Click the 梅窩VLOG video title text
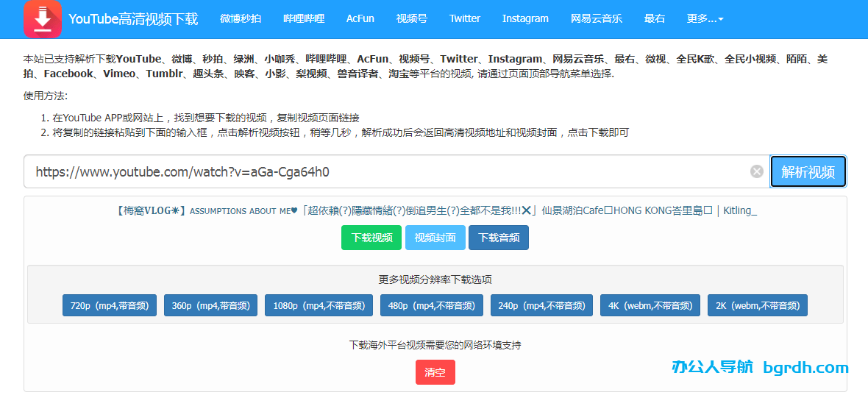This screenshot has height=395, width=868. tap(437, 211)
